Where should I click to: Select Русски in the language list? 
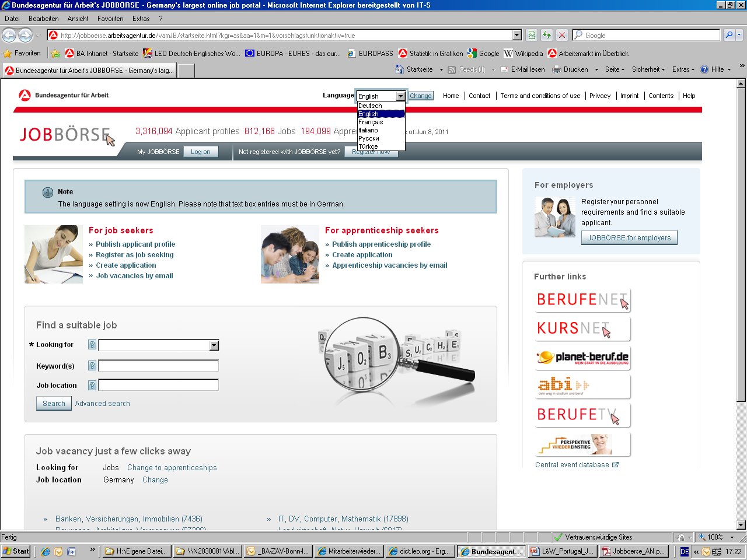coord(381,138)
